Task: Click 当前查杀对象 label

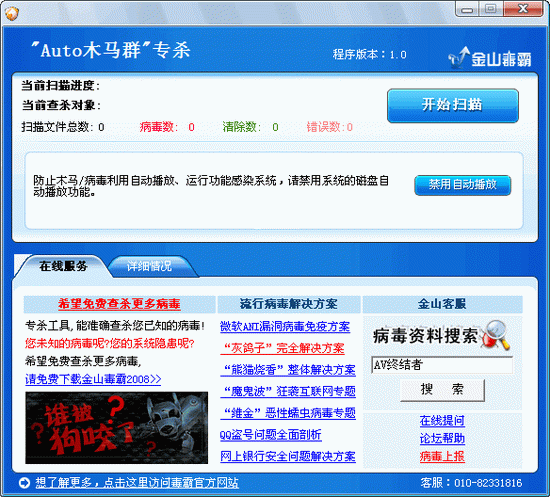Action: tap(61, 105)
